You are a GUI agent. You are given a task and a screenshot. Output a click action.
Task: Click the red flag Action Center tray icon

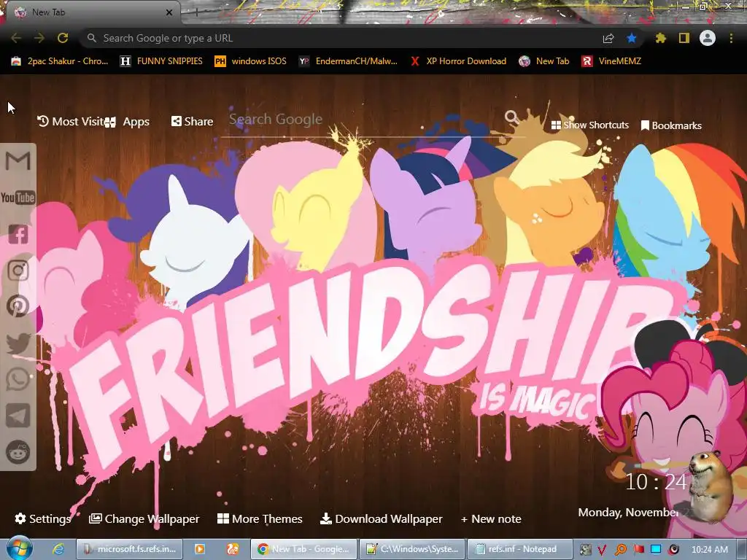click(638, 550)
